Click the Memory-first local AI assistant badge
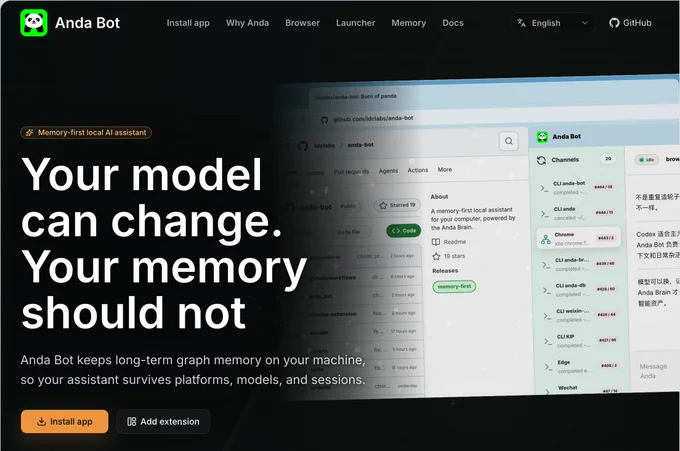 tap(86, 133)
